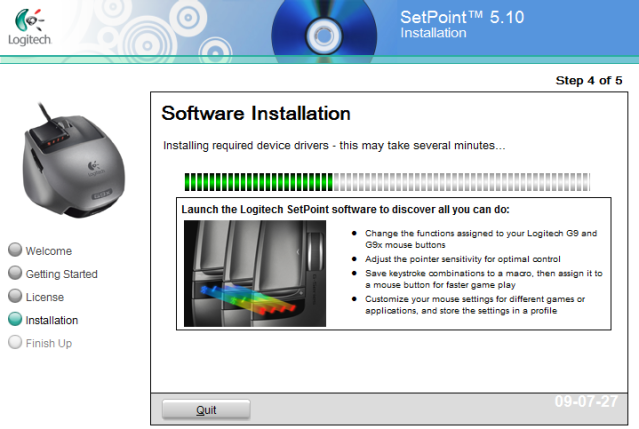Click the Logitech logo icon
This screenshot has height=429, width=639.
coord(29,27)
